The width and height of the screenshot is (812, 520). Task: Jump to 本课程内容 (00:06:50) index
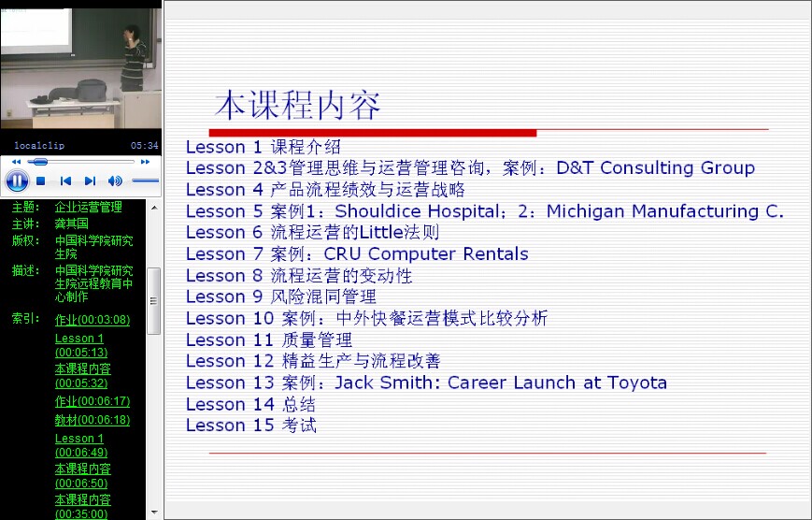click(82, 476)
